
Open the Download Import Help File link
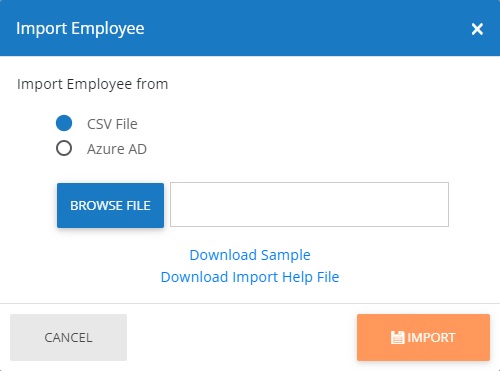(250, 277)
